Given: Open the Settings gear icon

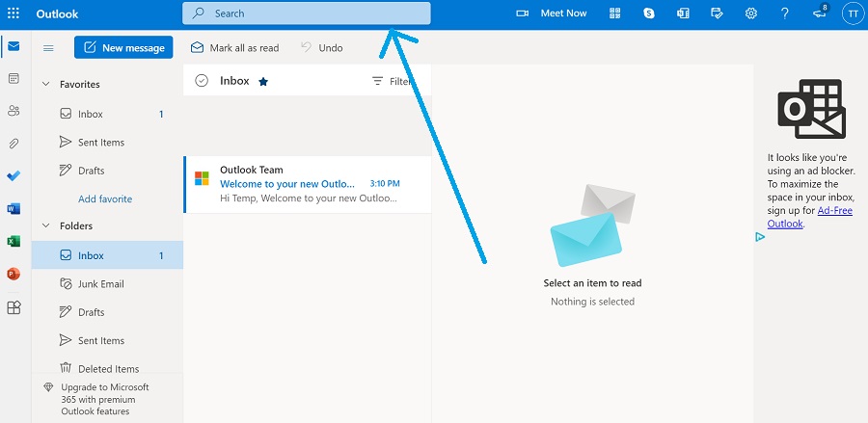Looking at the screenshot, I should tap(750, 13).
